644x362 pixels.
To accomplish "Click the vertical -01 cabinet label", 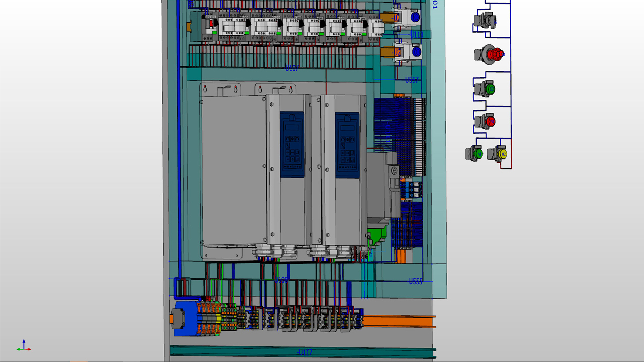I will (x=434, y=6).
